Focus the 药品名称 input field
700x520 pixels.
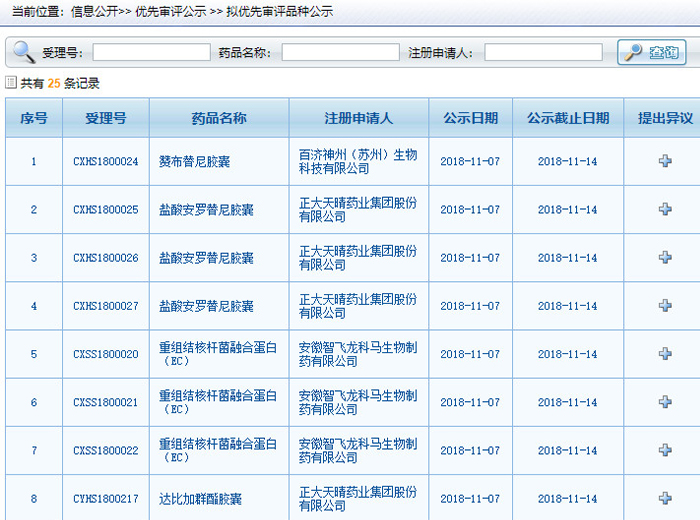coord(341,52)
